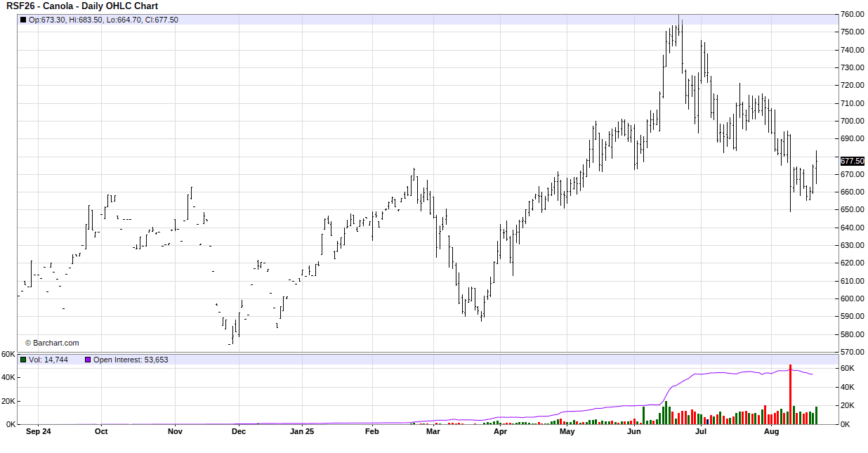The image size is (868, 453).
Task: Click the 'Oct' date axis label
Action: click(102, 431)
